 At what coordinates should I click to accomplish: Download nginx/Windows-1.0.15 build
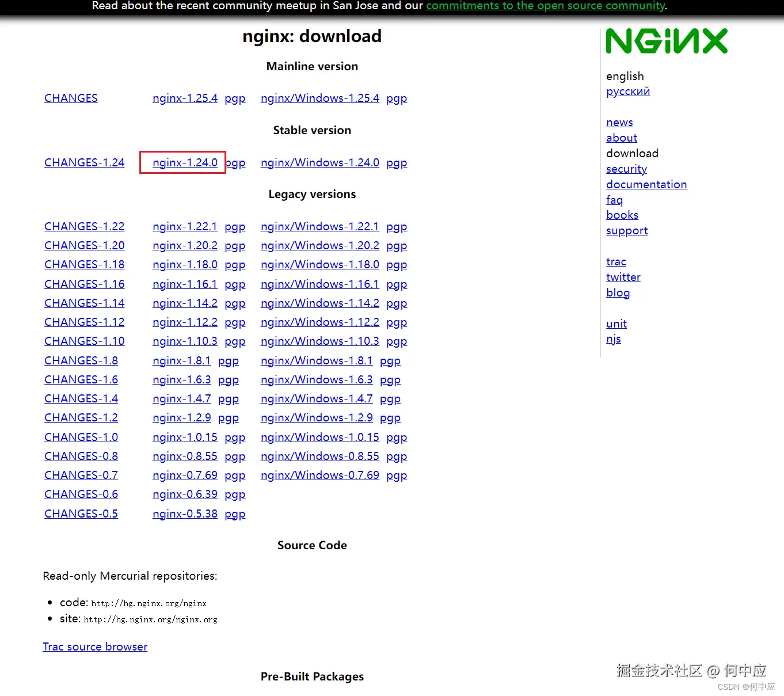tap(320, 438)
